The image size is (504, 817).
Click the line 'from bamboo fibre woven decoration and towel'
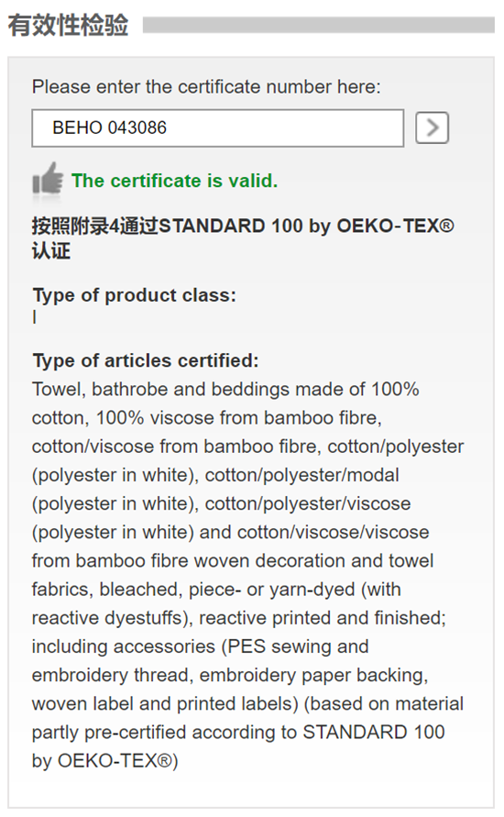233,560
